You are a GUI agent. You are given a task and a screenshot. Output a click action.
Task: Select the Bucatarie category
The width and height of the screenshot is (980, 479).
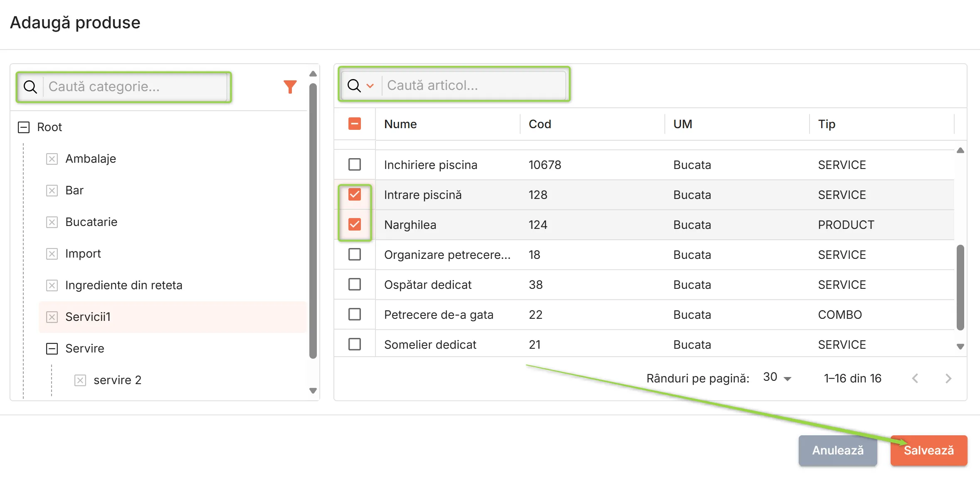(x=91, y=222)
